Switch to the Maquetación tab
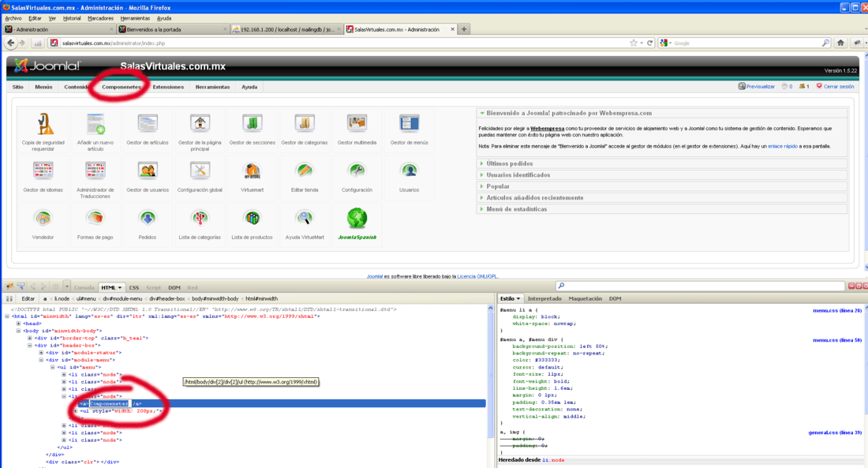The height and width of the screenshot is (468, 868). point(586,298)
